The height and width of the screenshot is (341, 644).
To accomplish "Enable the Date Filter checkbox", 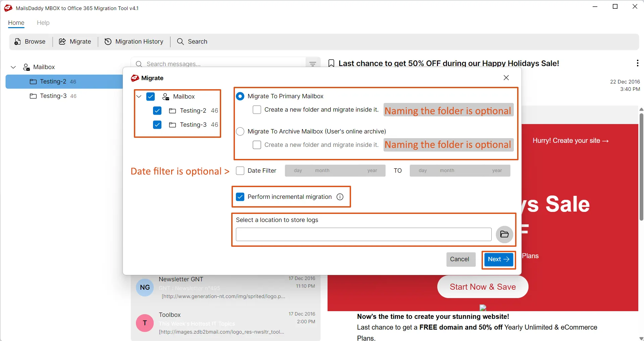I will (x=240, y=171).
